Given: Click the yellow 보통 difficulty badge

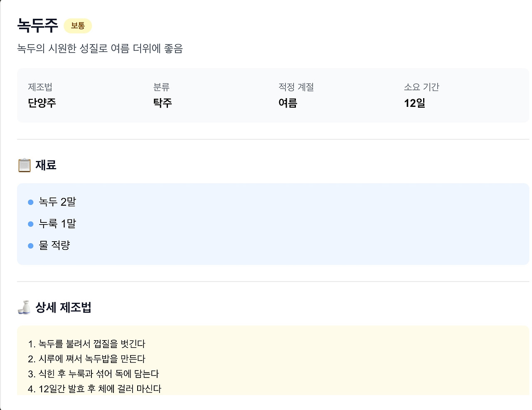Looking at the screenshot, I should coord(78,26).
